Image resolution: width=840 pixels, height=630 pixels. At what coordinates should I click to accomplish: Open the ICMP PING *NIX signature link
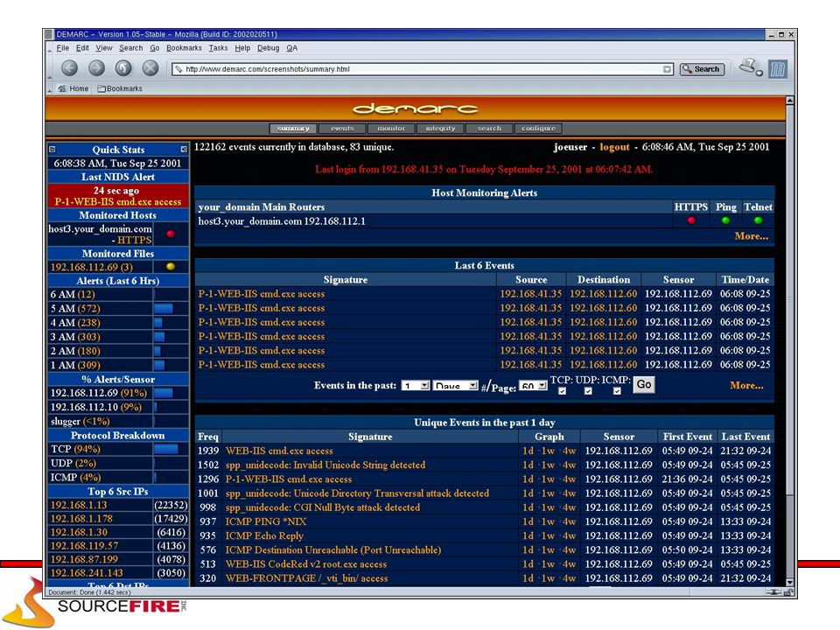pyautogui.click(x=266, y=521)
